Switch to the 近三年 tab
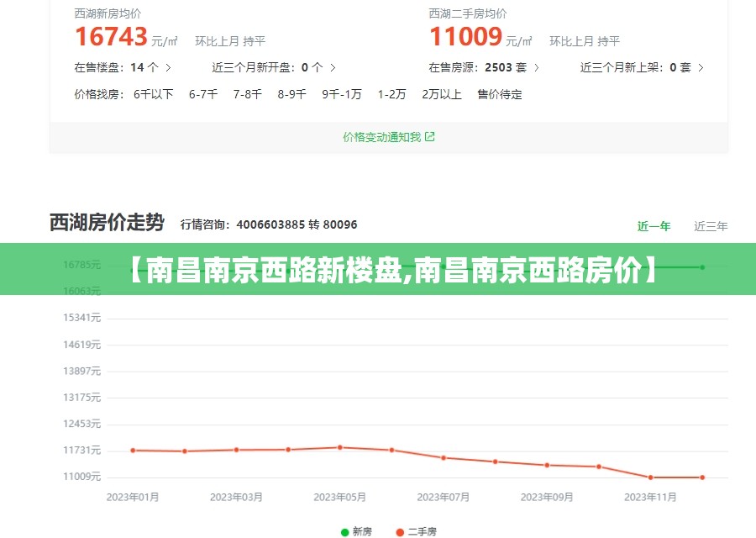Image resolution: width=756 pixels, height=538 pixels. (711, 226)
